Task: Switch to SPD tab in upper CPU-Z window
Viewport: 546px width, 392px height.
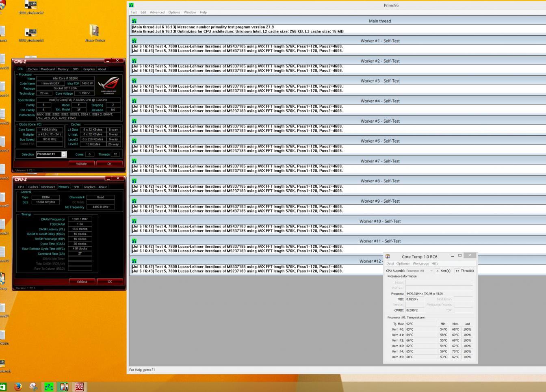Action: point(76,69)
